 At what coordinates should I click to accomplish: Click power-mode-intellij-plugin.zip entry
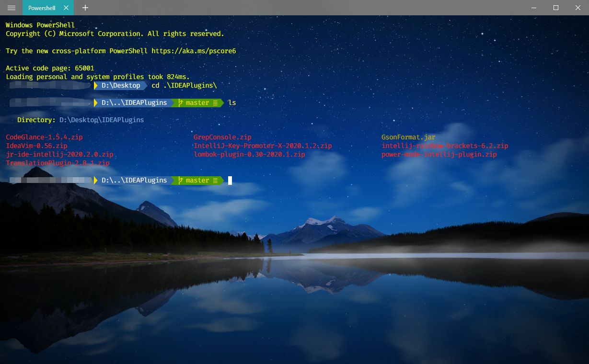439,155
